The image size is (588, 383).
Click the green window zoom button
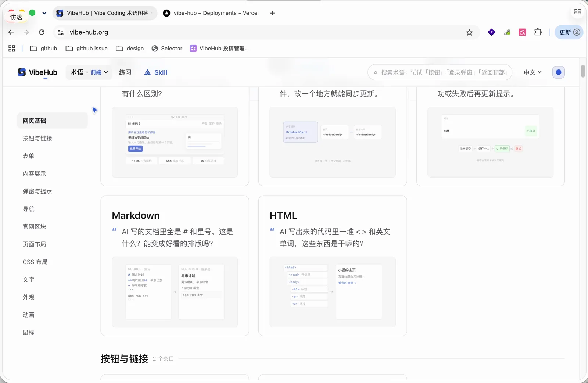click(32, 13)
